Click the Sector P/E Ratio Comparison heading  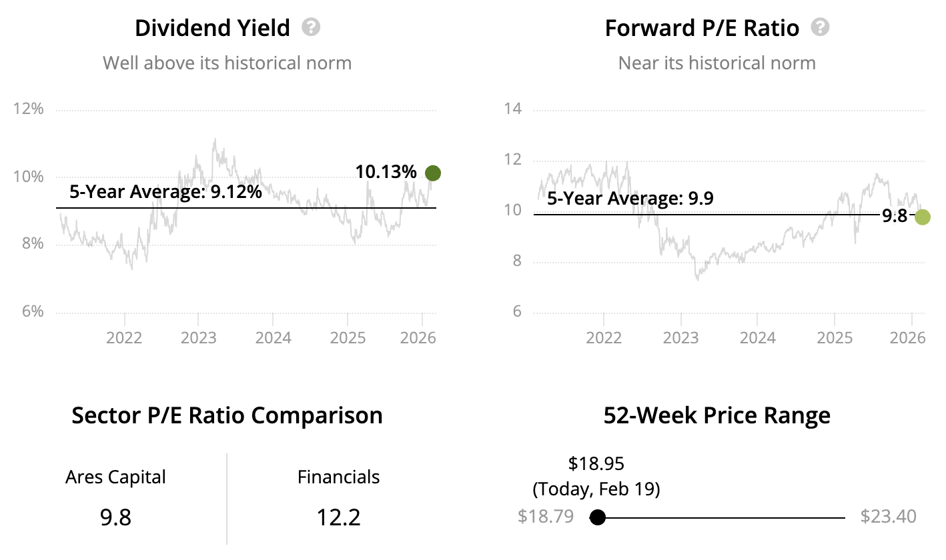[x=227, y=415]
